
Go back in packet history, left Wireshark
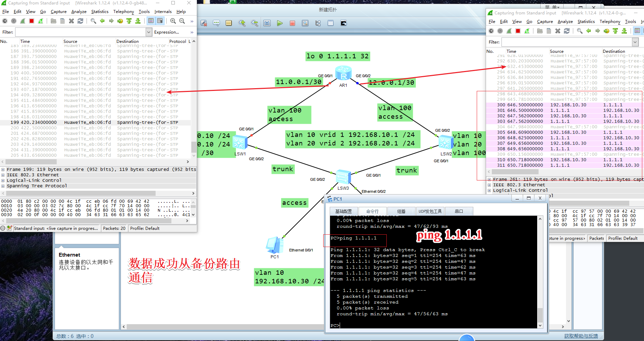102,21
